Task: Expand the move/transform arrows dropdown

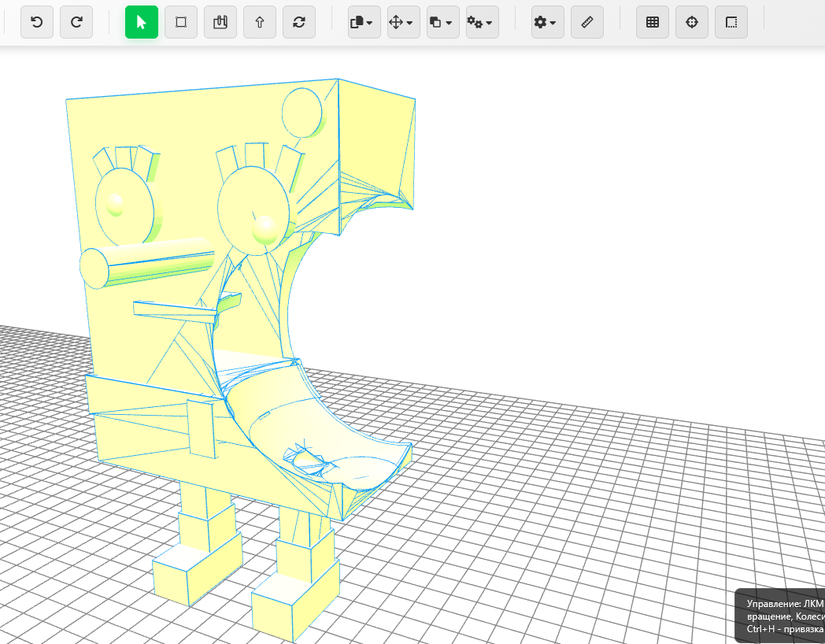Action: (x=404, y=22)
